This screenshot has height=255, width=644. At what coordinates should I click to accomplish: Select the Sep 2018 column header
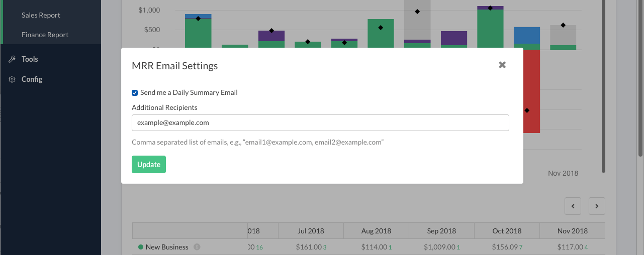441,231
